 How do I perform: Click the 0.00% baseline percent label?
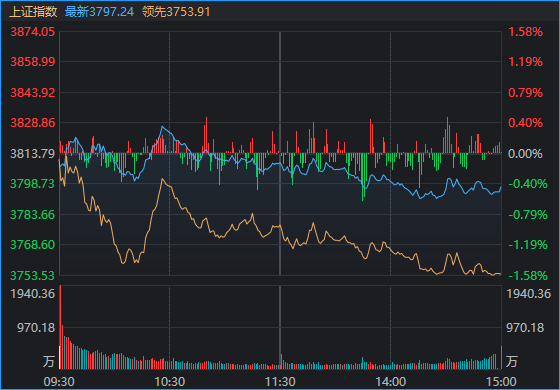pos(525,154)
